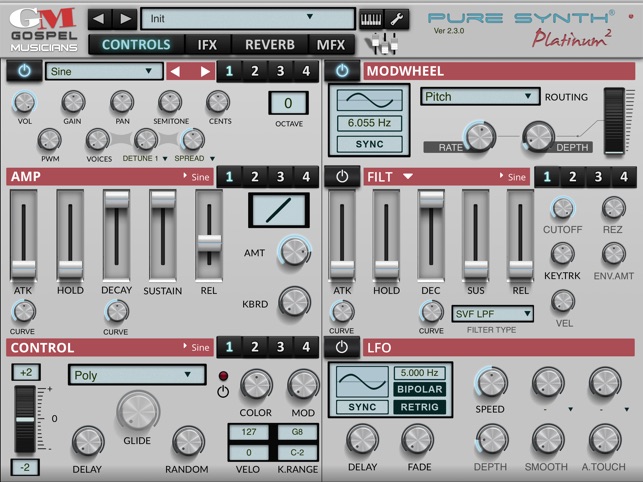Toggle the oscillator power button
643x482 pixels.
(x=23, y=71)
